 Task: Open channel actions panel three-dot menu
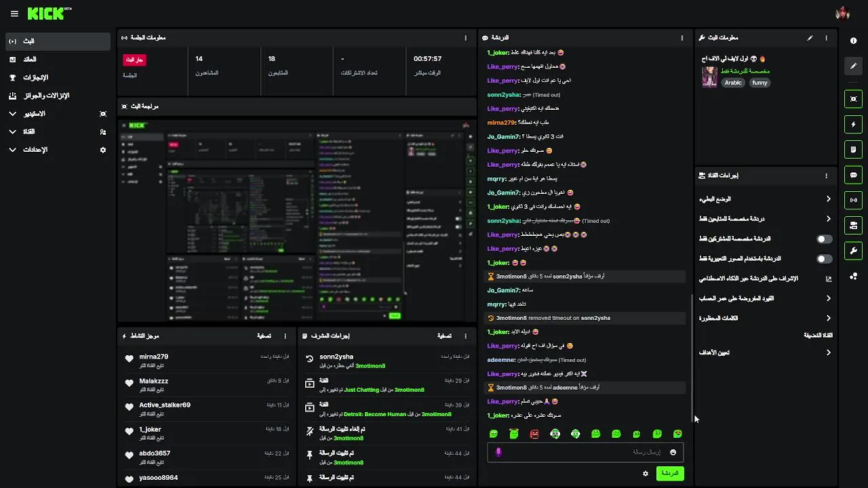click(x=827, y=176)
